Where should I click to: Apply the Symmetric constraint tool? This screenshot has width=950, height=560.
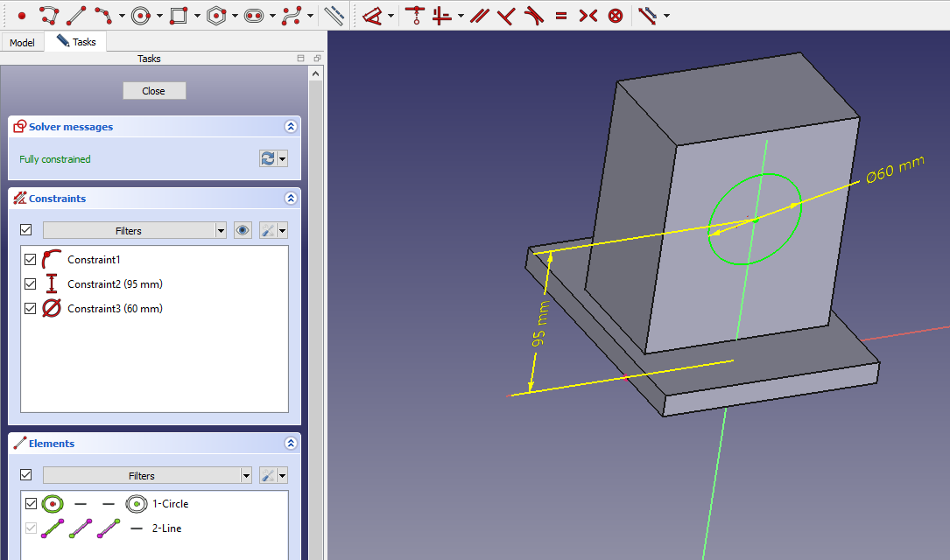coord(588,16)
